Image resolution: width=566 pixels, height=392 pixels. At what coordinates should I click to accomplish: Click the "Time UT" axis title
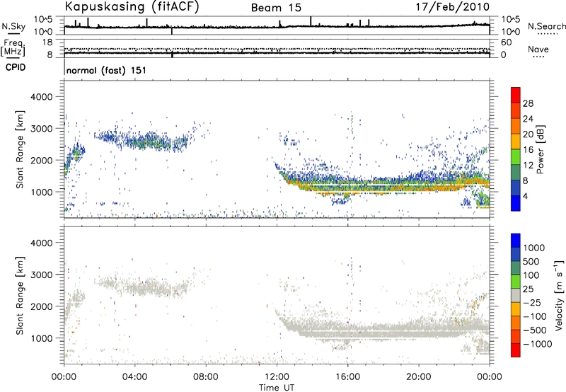pyautogui.click(x=277, y=388)
